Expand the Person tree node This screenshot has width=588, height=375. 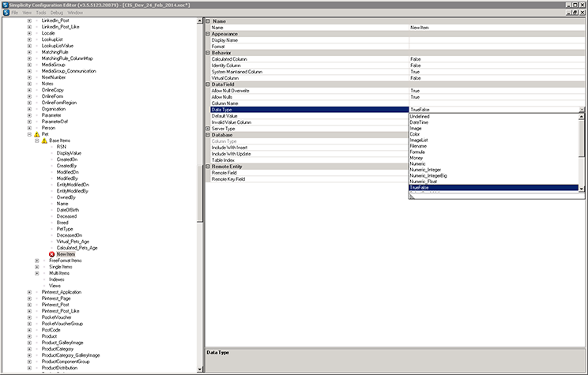[29, 128]
